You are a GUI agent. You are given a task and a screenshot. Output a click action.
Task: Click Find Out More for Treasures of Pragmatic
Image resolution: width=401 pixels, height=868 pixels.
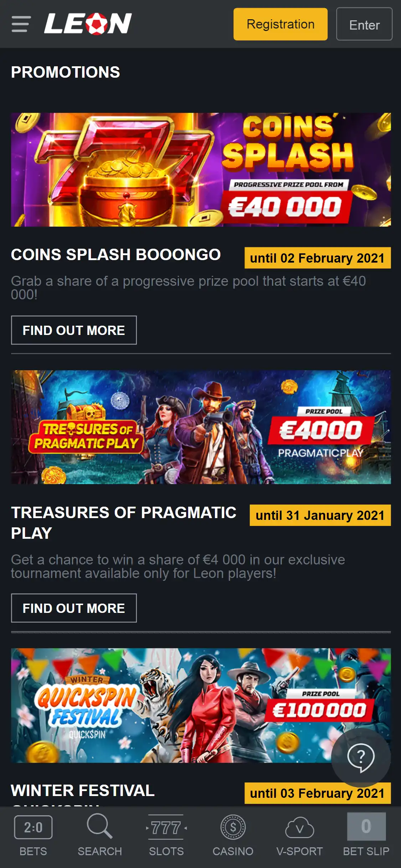point(74,608)
